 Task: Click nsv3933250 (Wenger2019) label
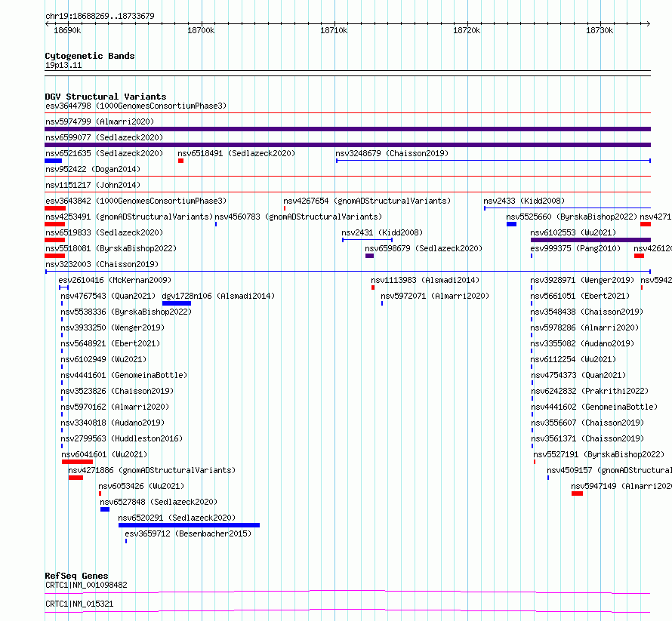(113, 327)
